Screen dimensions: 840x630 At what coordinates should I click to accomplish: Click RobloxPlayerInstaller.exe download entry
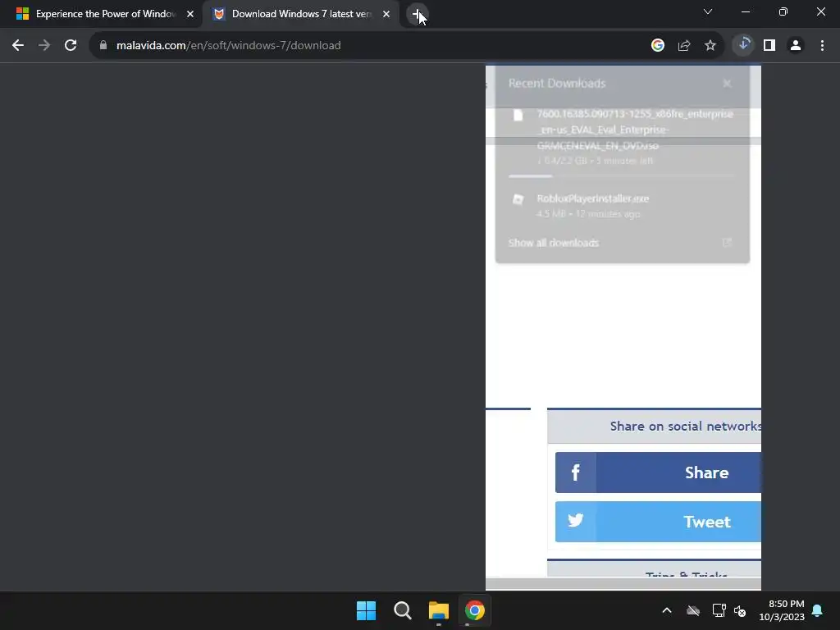pos(623,206)
